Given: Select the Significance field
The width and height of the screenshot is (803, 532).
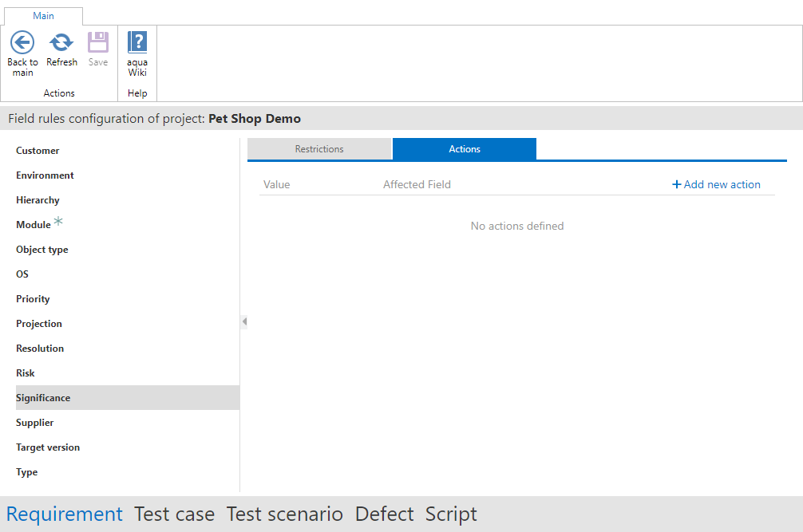Looking at the screenshot, I should (x=43, y=398).
